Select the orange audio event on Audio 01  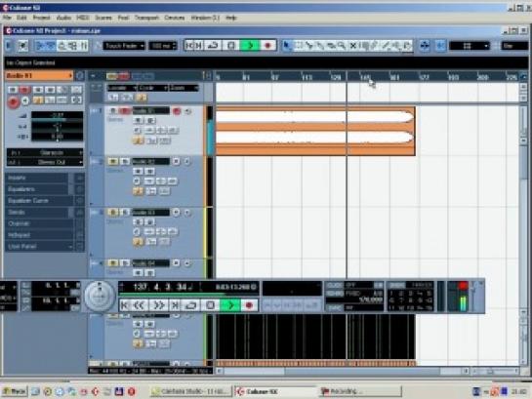[x=315, y=131]
